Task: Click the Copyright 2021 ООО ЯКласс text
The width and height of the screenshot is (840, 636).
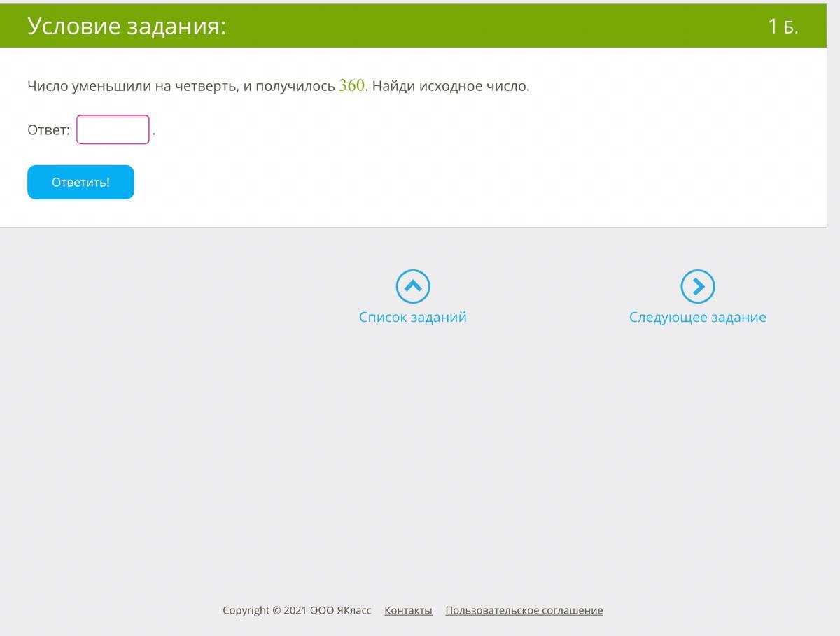Action: [x=297, y=610]
